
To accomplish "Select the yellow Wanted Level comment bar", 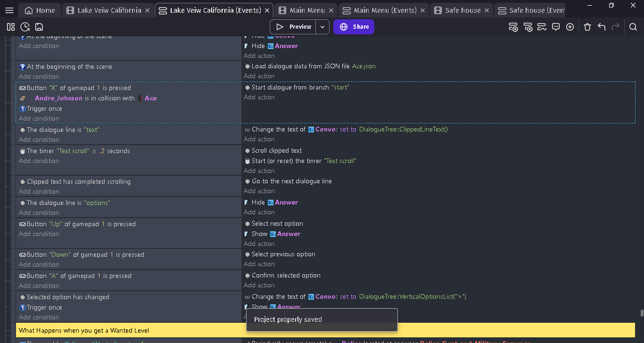I will pos(325,330).
